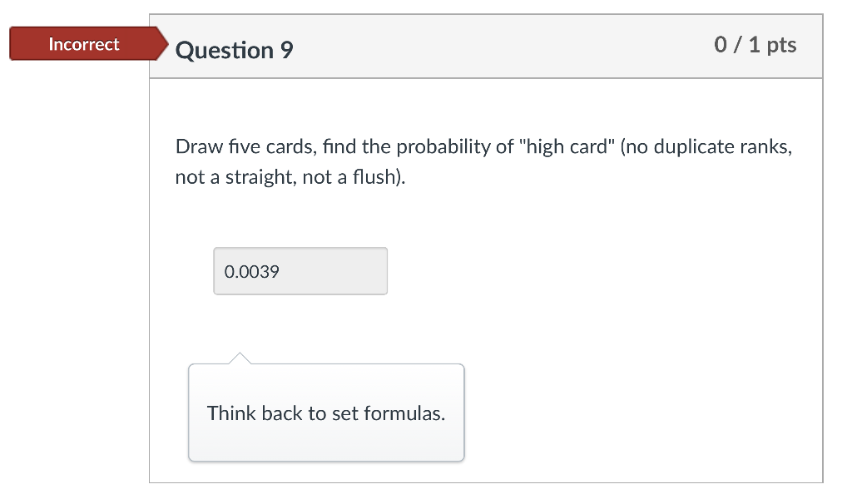Click the word Incorrect on the red ribbon

83,44
